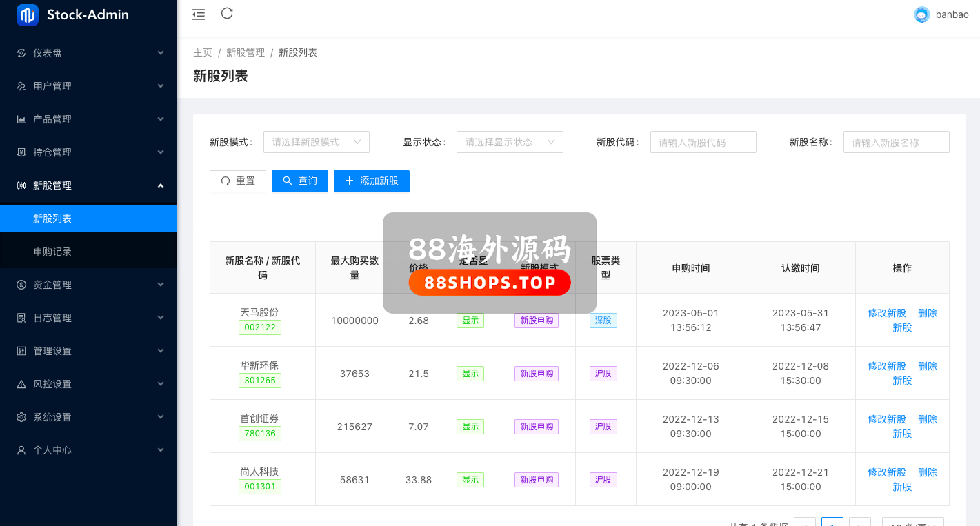Click the 产品管理 chart icon in sidebar
This screenshot has width=980, height=526.
(21, 119)
